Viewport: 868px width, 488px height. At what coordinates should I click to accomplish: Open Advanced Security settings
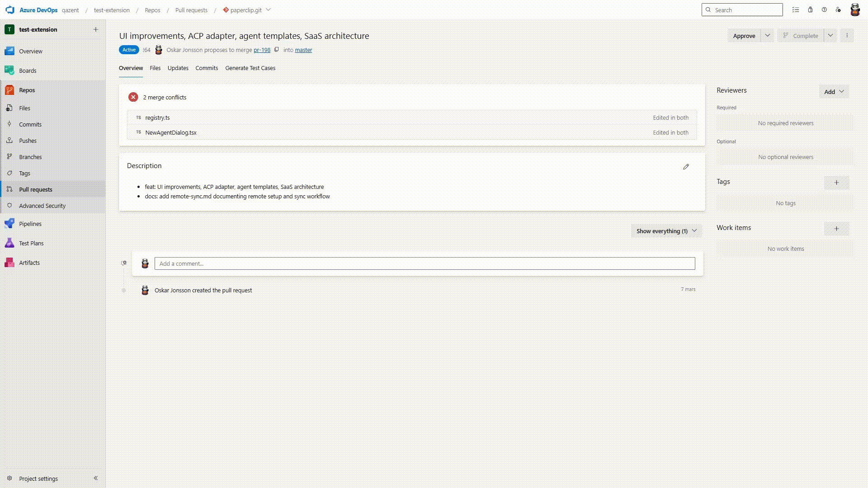42,205
